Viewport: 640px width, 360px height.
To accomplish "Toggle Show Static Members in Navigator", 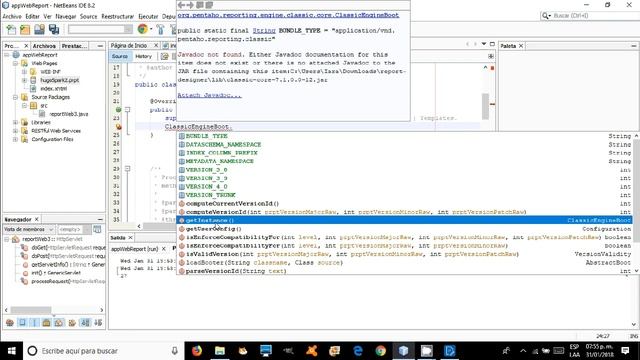I will pos(34,322).
